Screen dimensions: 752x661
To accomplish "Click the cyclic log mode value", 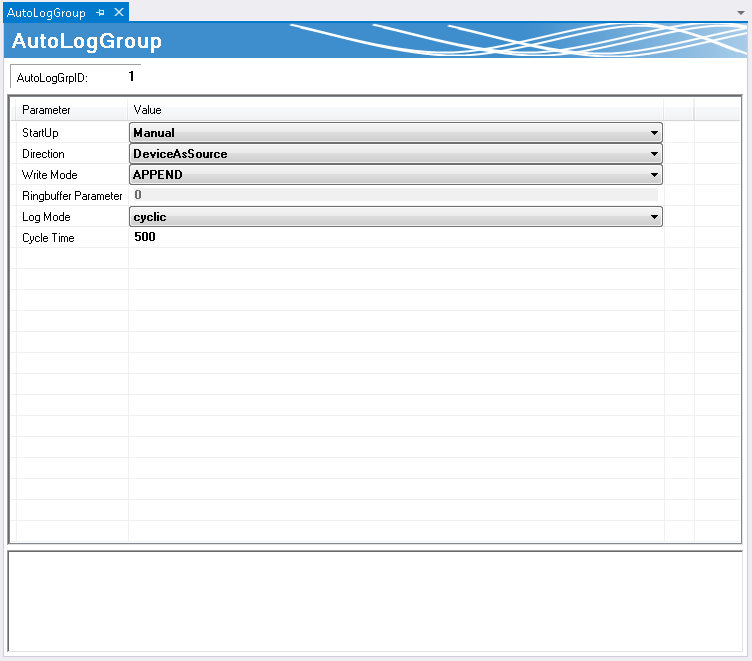I will pyautogui.click(x=150, y=217).
